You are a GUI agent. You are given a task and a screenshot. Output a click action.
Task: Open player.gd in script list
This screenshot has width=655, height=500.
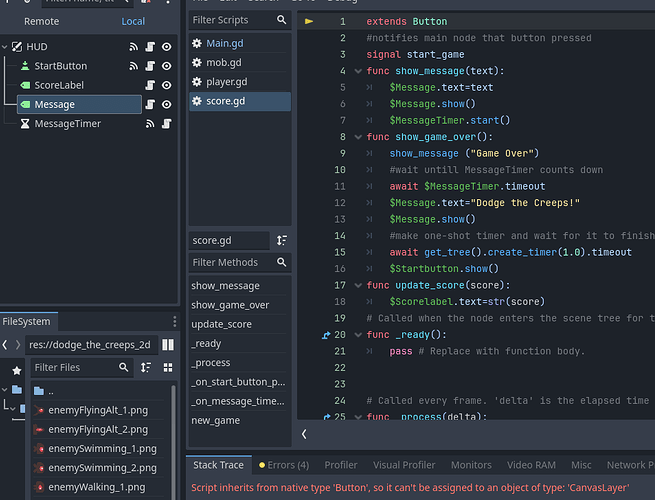coord(240,82)
